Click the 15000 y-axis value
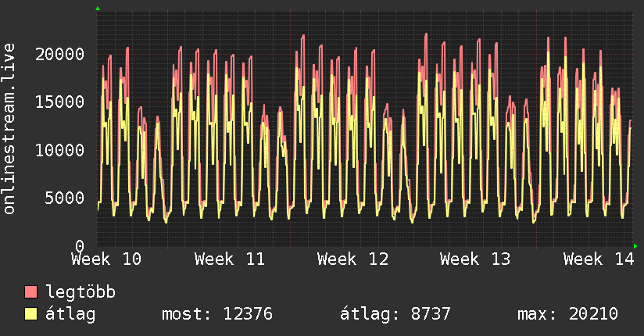The width and height of the screenshot is (644, 336). (x=60, y=102)
